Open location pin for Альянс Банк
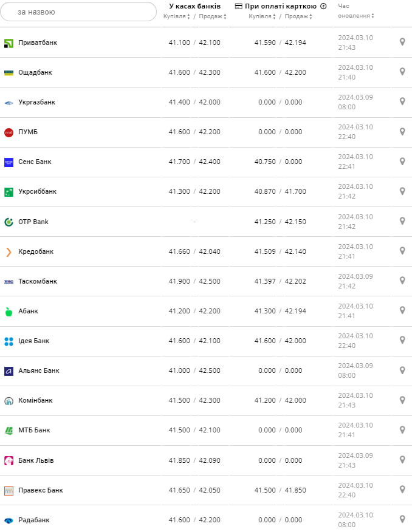 [x=402, y=370]
